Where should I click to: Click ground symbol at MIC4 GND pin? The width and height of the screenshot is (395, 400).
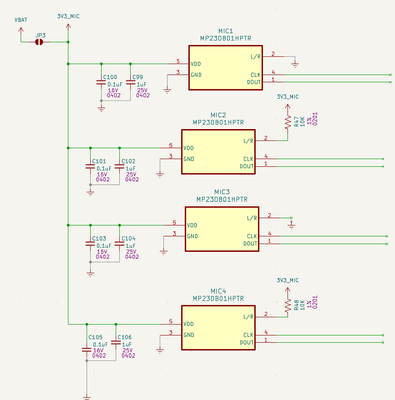[x=160, y=350]
